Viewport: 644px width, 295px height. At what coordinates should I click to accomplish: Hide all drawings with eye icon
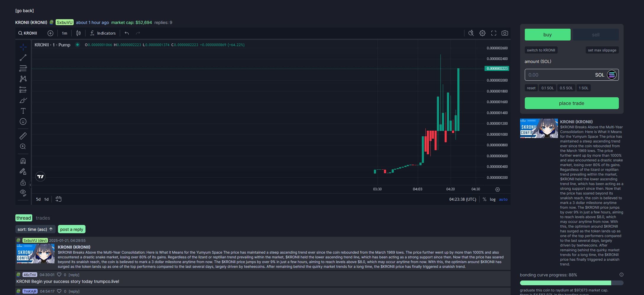tap(23, 193)
